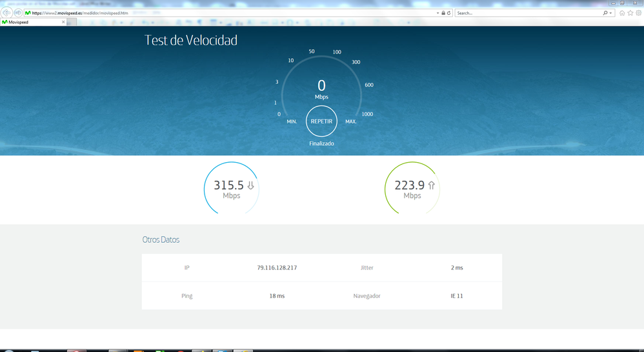Click the 1000 mark on the gauge

tap(367, 114)
